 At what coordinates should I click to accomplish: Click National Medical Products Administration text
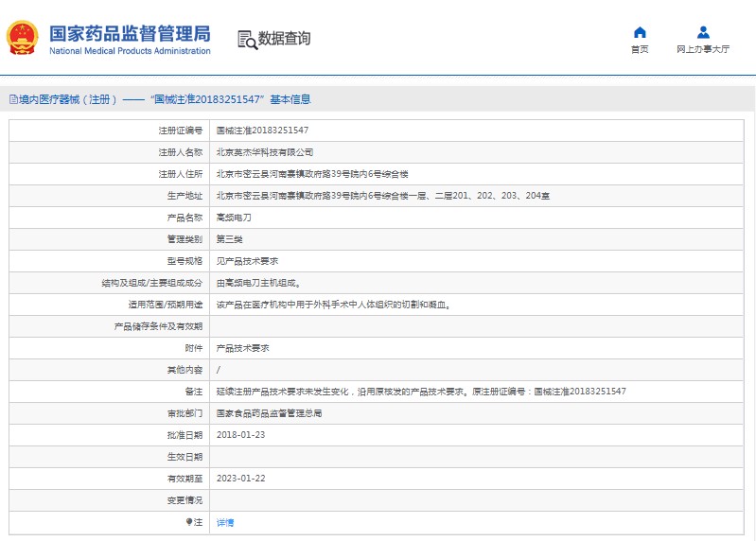point(130,50)
